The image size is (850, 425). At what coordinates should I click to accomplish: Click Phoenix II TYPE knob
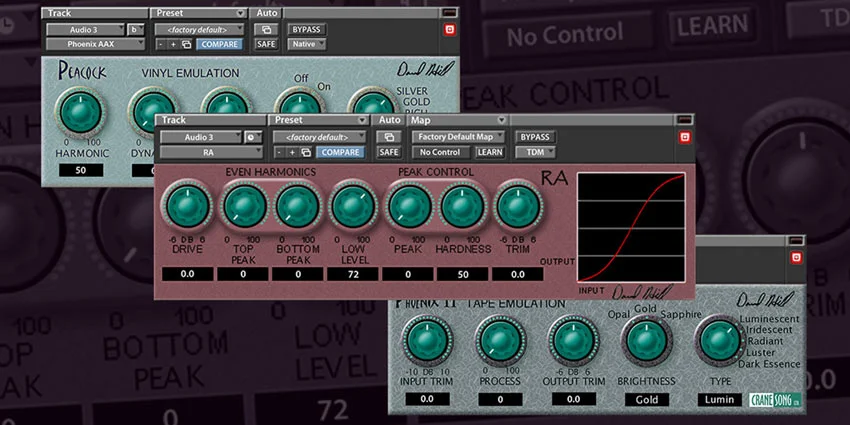[x=720, y=341]
